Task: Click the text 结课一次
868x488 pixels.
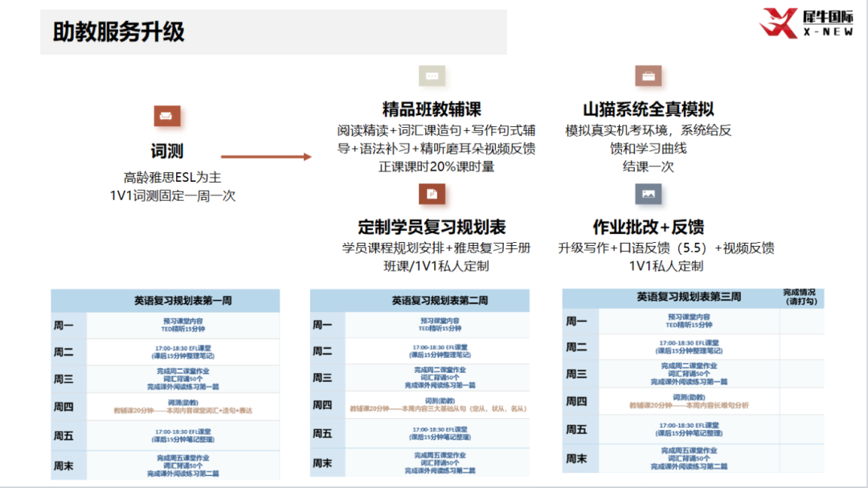Action: [x=649, y=166]
